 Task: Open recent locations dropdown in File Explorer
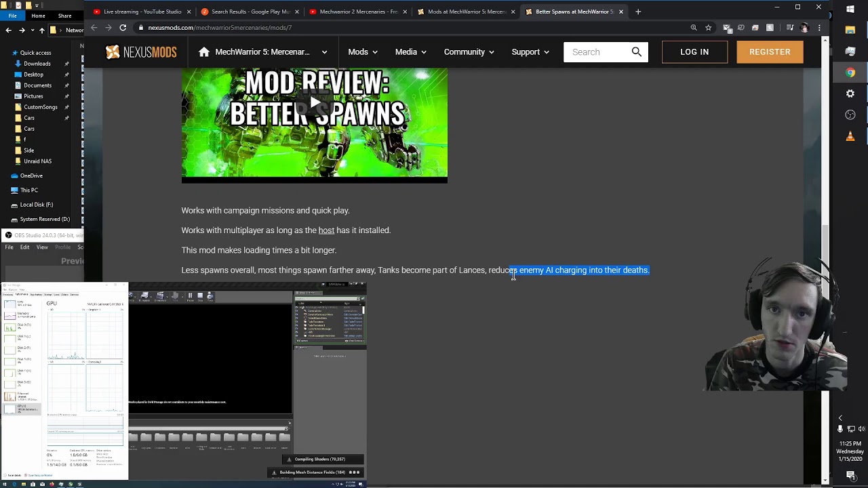(x=32, y=30)
